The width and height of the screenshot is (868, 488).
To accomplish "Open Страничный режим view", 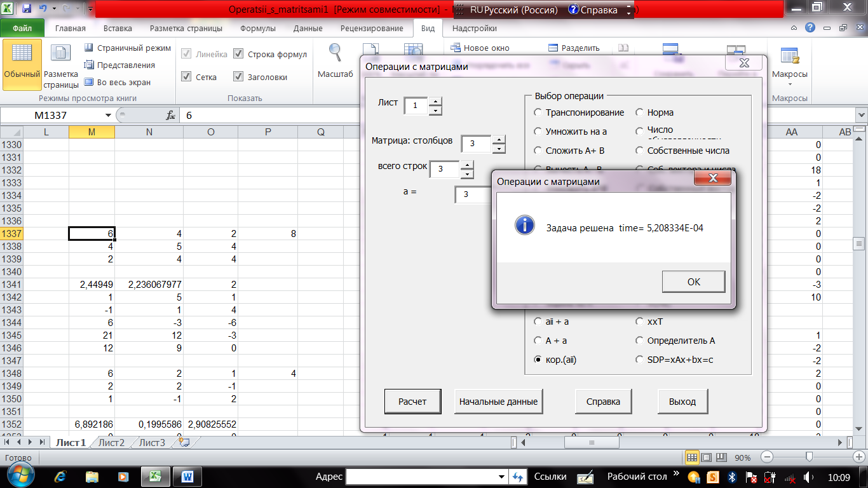I will 127,48.
